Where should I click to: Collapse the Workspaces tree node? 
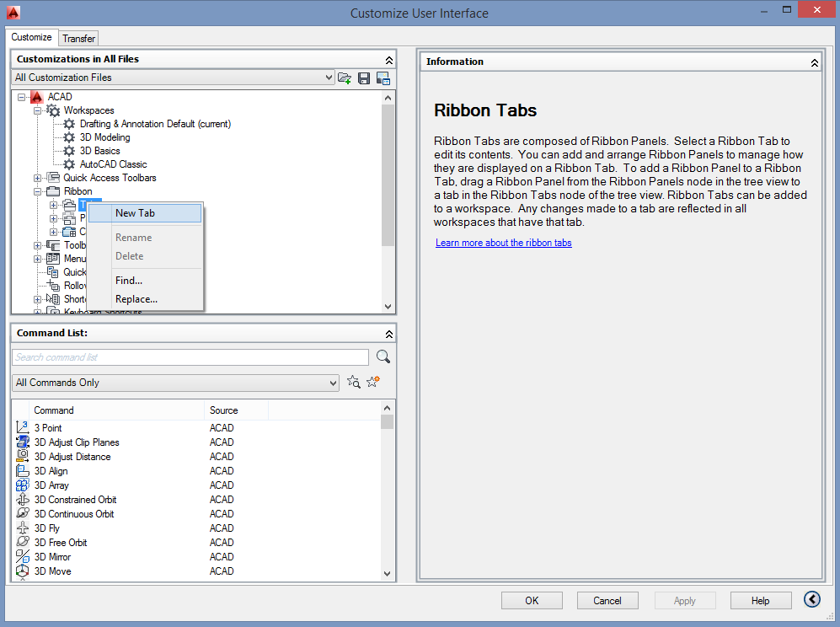click(x=37, y=110)
